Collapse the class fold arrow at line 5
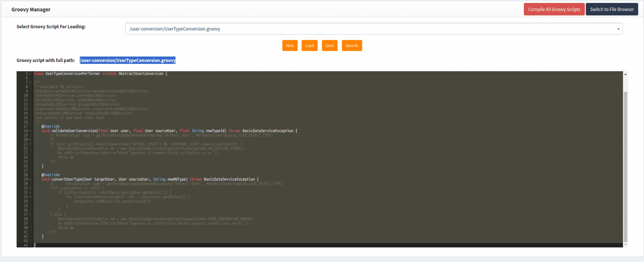The width and height of the screenshot is (644, 262). [x=30, y=74]
